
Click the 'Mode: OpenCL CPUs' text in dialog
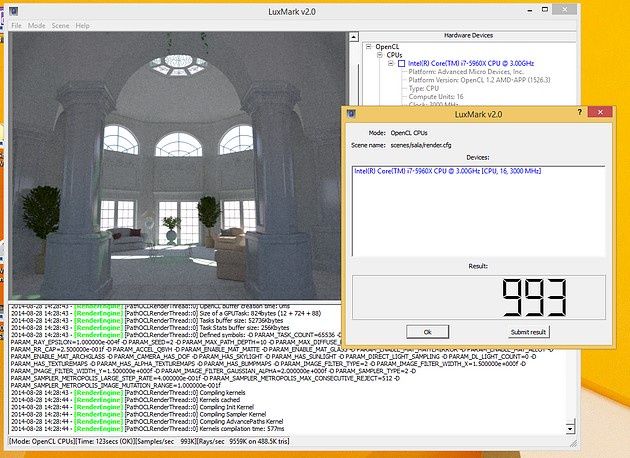click(x=398, y=133)
